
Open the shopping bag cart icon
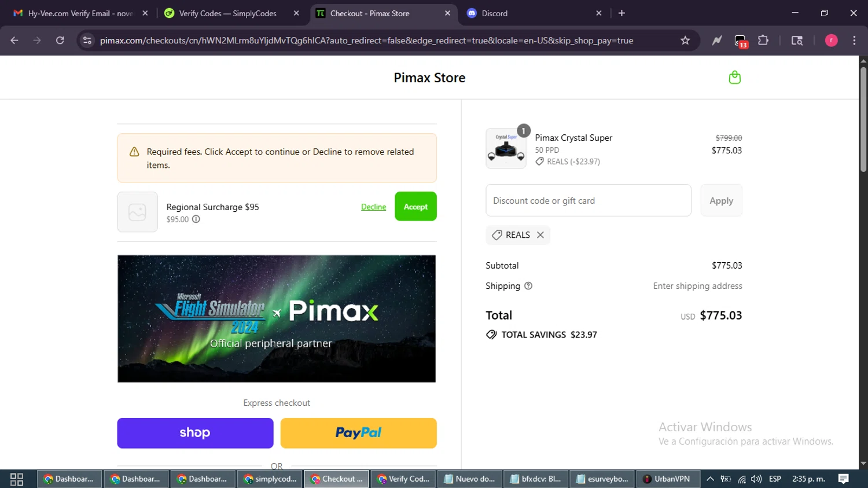tap(734, 77)
